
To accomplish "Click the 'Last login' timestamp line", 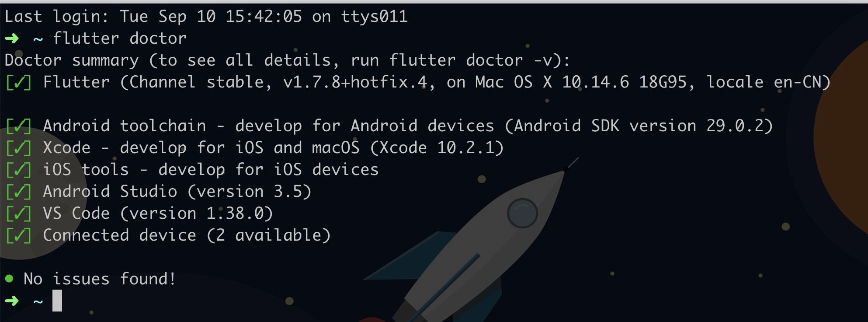I will click(206, 17).
